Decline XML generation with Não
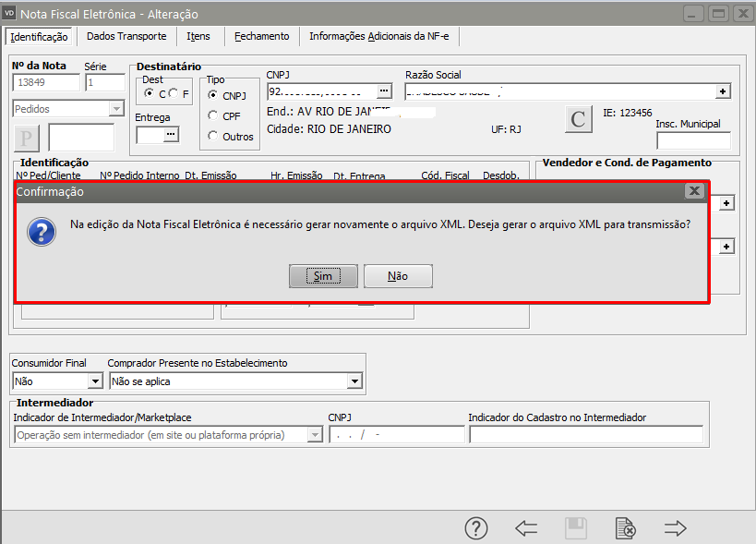Image resolution: width=756 pixels, height=544 pixels. tap(398, 276)
